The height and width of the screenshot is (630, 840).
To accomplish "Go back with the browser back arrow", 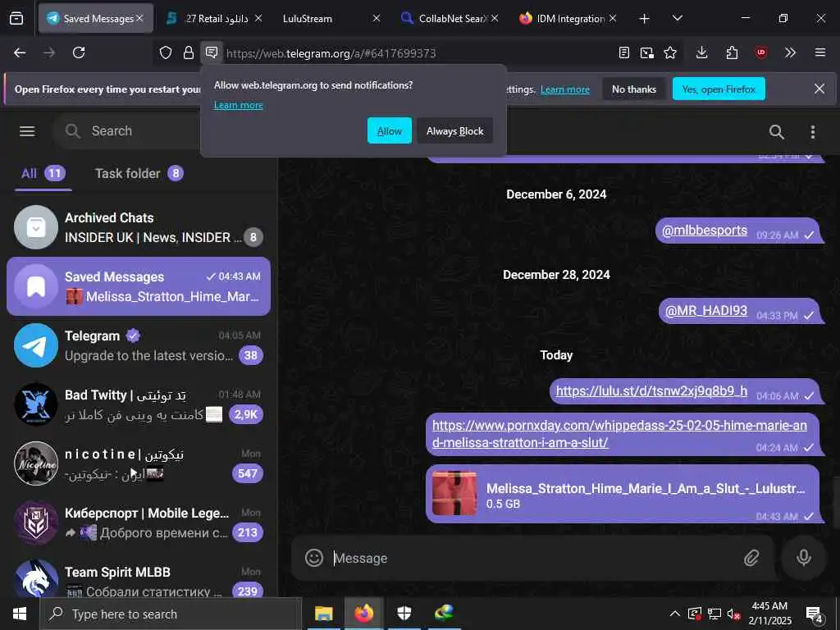I will (20, 52).
